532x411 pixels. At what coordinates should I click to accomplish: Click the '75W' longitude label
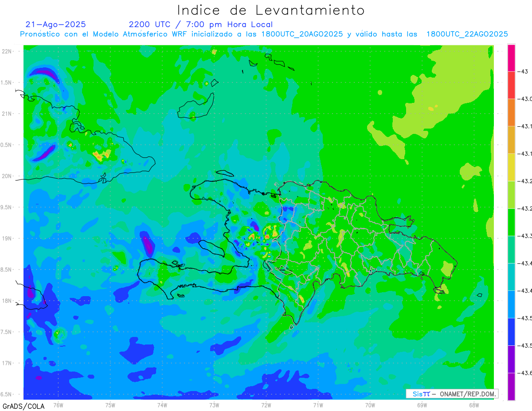tap(110, 405)
